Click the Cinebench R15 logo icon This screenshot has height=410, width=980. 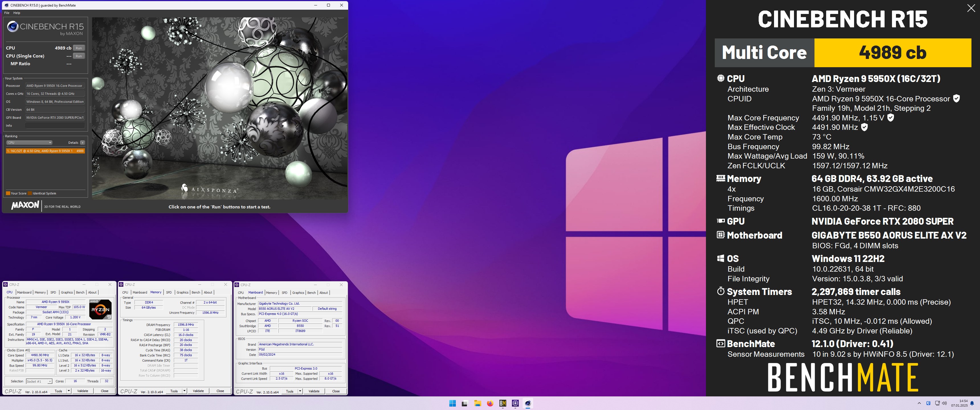coord(13,26)
